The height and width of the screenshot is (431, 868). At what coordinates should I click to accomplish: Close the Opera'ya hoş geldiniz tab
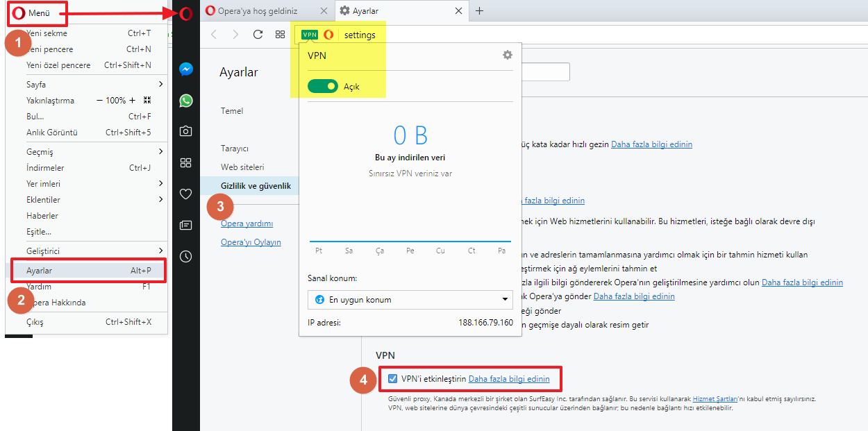tap(323, 11)
